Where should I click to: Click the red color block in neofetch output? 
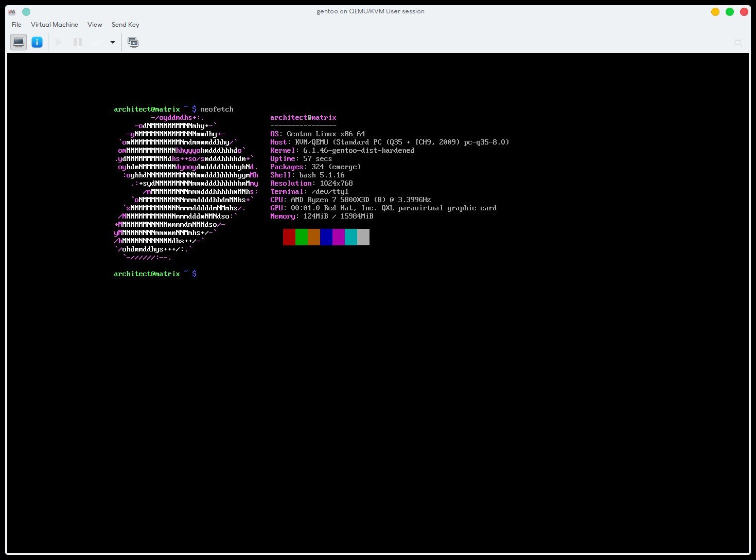(289, 237)
